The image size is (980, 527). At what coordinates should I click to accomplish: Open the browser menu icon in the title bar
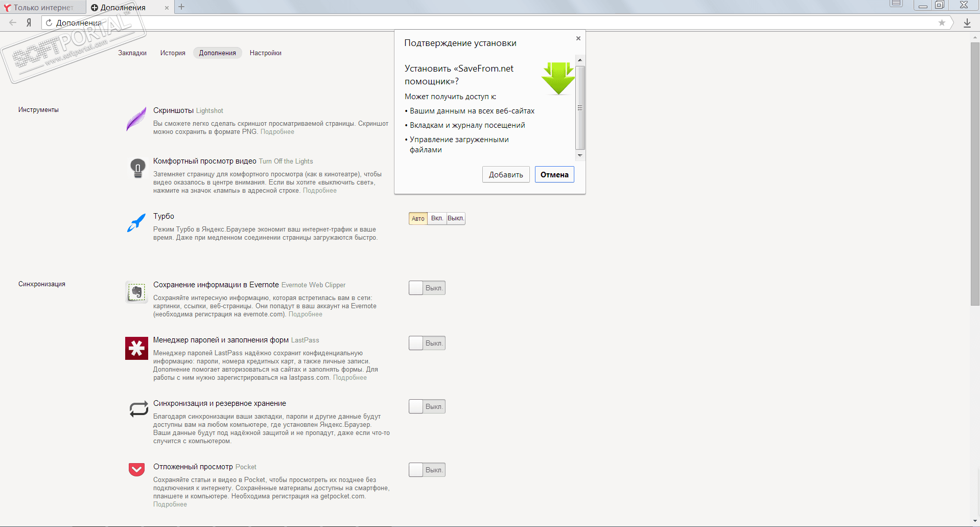coord(896,4)
